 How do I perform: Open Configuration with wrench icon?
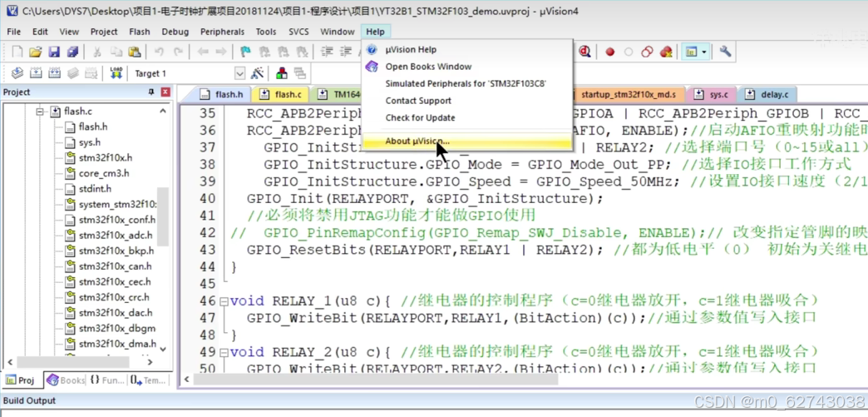tap(725, 52)
